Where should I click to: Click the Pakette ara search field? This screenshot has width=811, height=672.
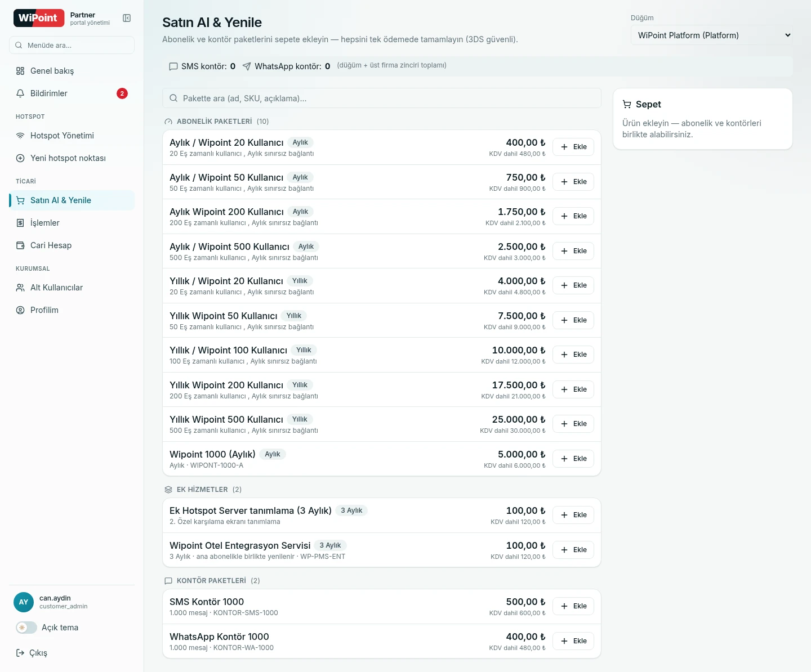pos(382,98)
